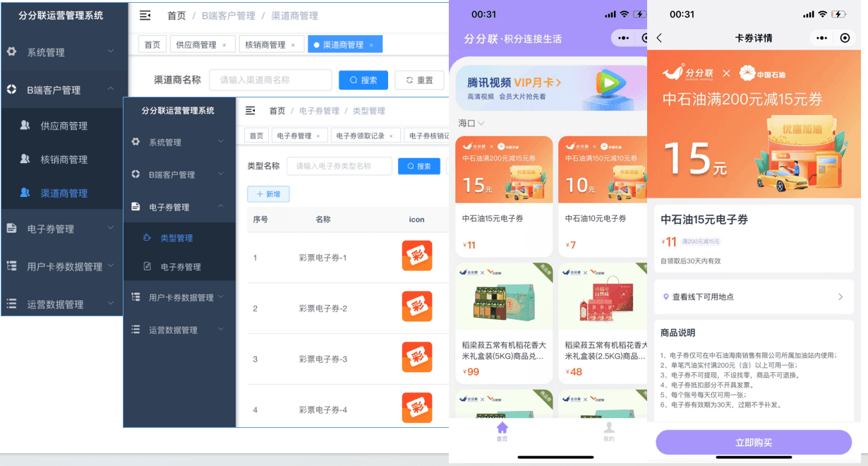Screen dimensions: 868x466
Task: Collapse B端客户管理 chevron in the back admin sidebar
Action: click(x=111, y=89)
